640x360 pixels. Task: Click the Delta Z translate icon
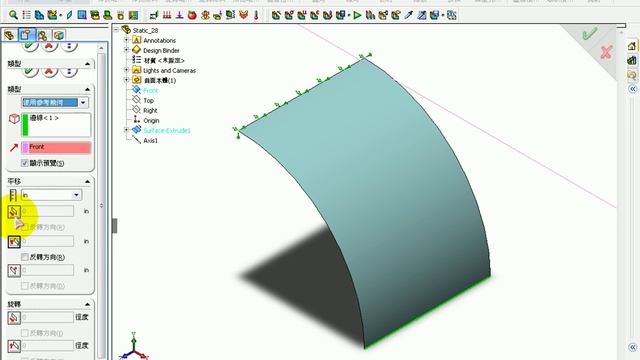click(14, 270)
